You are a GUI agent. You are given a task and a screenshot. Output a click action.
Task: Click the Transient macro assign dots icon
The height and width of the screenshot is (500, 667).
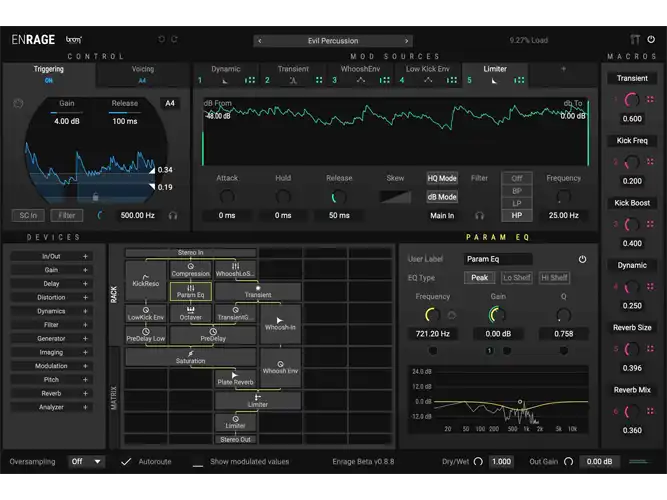[x=650, y=100]
